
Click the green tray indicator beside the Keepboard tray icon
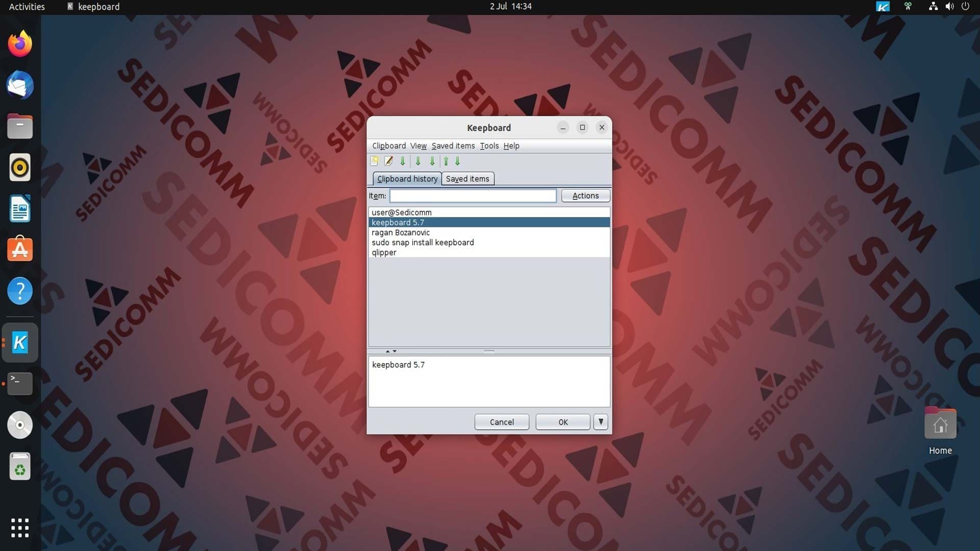pos(908,7)
